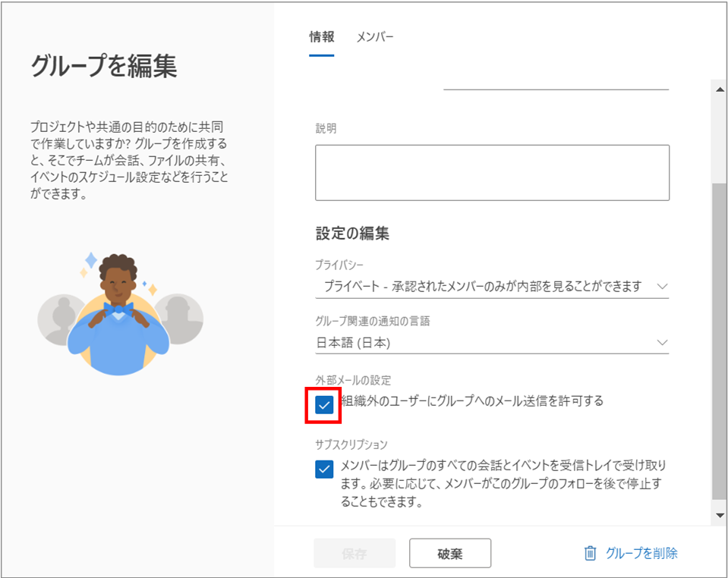Switch to the メンバー tab

click(x=374, y=37)
